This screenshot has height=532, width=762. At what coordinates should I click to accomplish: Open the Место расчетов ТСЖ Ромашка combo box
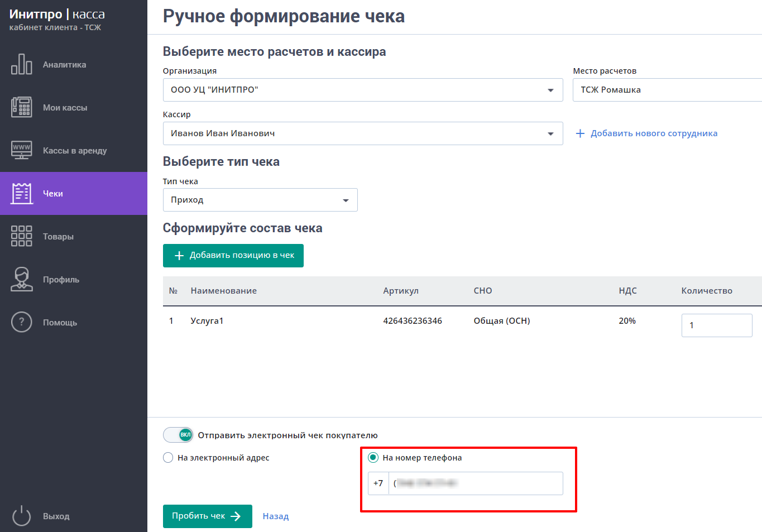coord(667,90)
